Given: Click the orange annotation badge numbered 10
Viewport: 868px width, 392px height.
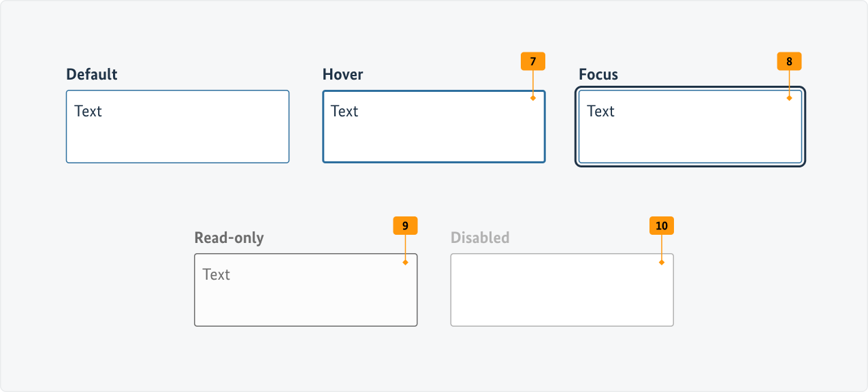Looking at the screenshot, I should [x=661, y=225].
